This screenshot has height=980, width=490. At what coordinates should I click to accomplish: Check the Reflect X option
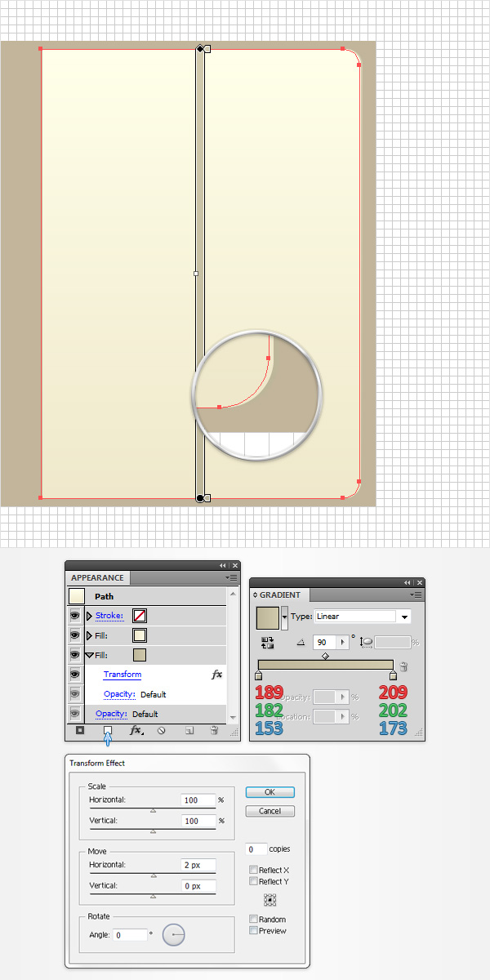point(254,871)
